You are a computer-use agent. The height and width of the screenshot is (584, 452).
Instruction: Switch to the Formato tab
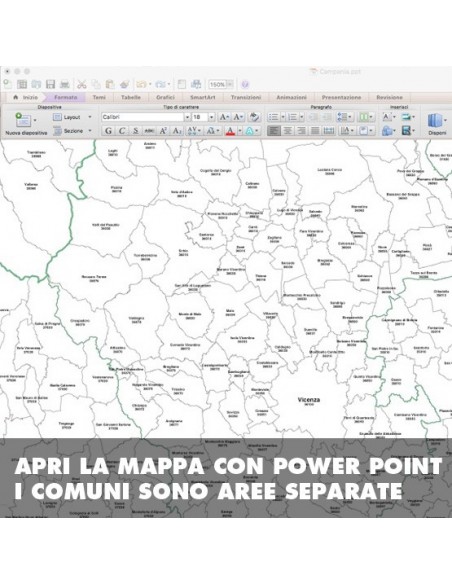click(66, 97)
